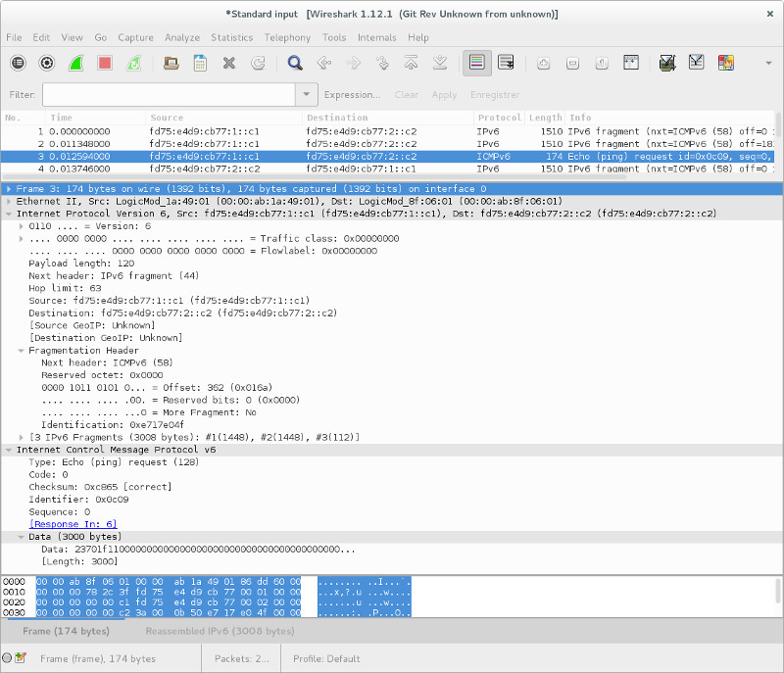The image size is (784, 673).
Task: Collapse the Data (3000 bytes) node
Action: pos(21,537)
